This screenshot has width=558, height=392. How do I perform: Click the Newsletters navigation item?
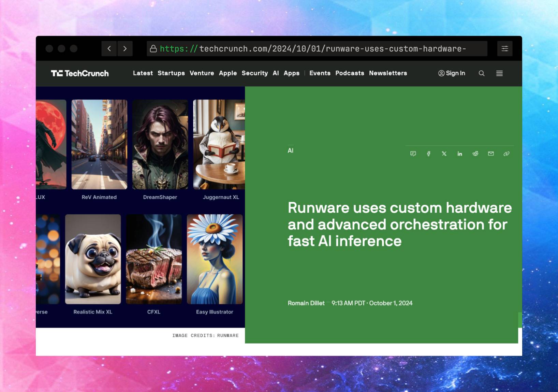(x=388, y=73)
